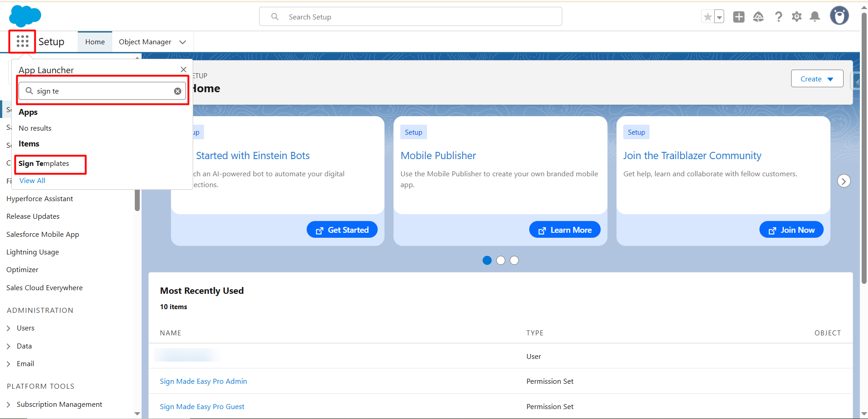This screenshot has width=868, height=419.
Task: Click the page vertical scrollbar thumb
Action: (x=864, y=149)
